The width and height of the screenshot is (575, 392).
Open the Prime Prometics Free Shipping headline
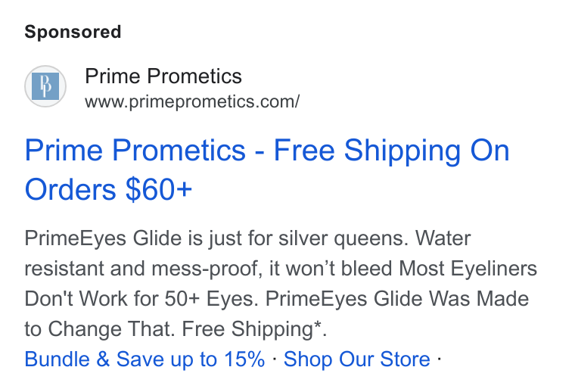[x=267, y=170]
